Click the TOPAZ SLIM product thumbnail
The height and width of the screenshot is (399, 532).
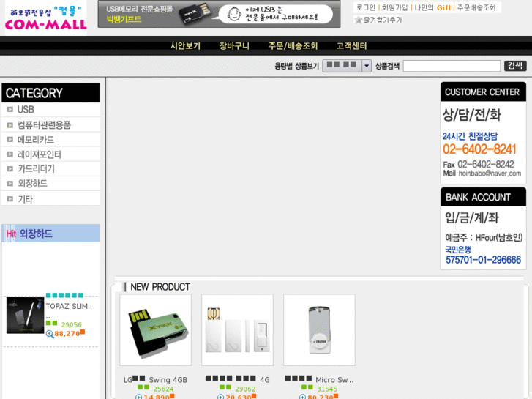(x=26, y=315)
